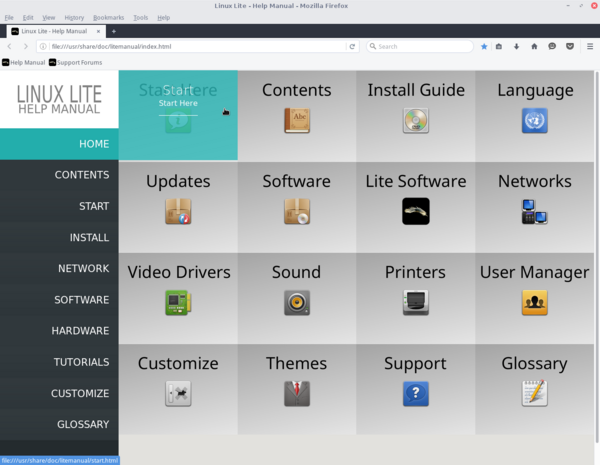Viewport: 600px width, 465px height.
Task: Open the Bookmarks menu
Action: point(109,18)
